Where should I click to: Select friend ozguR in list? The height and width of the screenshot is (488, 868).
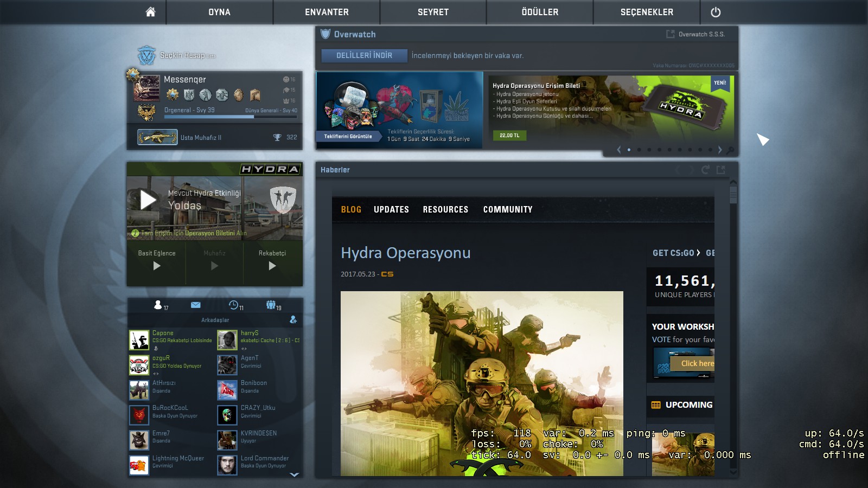point(172,365)
